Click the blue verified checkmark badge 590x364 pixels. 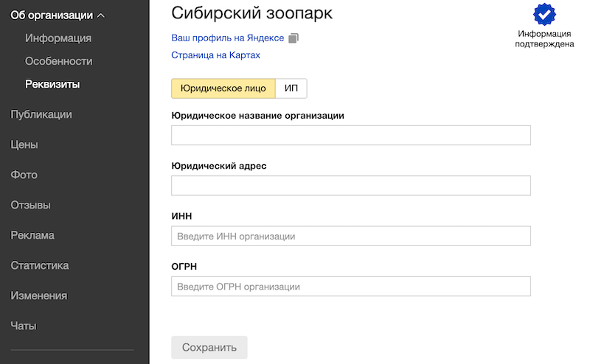[544, 15]
